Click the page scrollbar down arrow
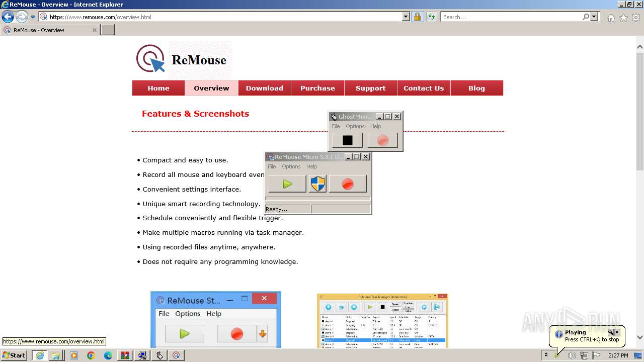644x362 pixels. (640, 337)
